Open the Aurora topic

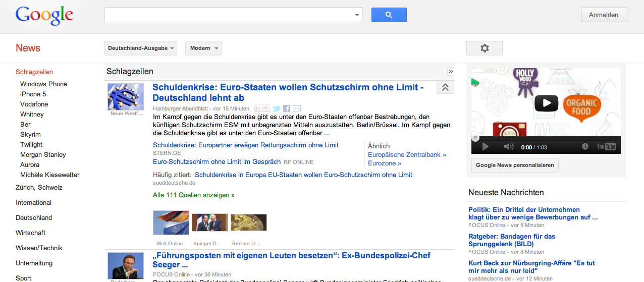(30, 165)
